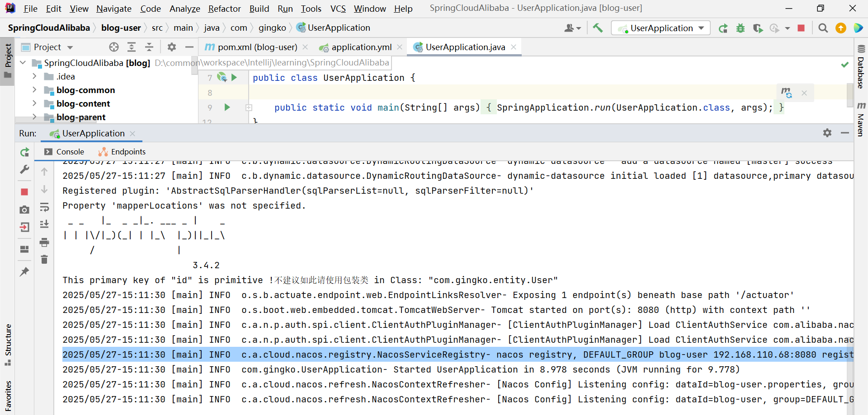Click the wrench settings icon in Run panel
The image size is (868, 415).
[x=24, y=170]
